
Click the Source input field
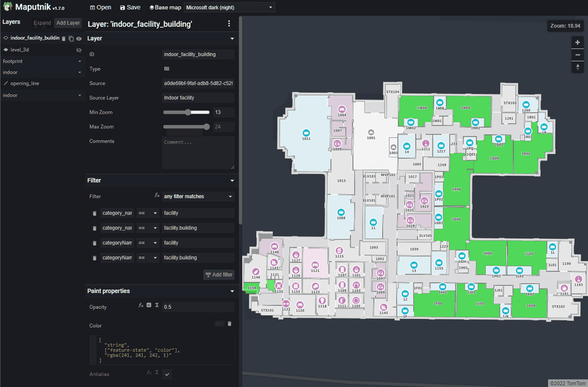point(198,83)
